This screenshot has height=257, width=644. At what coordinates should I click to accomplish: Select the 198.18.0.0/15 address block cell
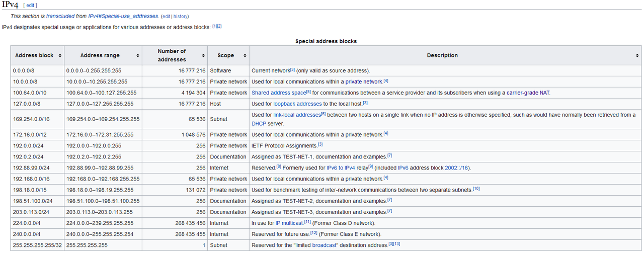[x=38, y=191]
